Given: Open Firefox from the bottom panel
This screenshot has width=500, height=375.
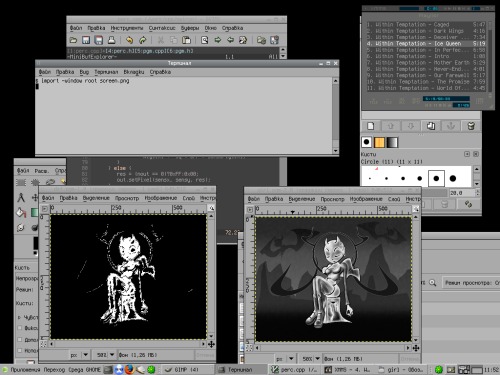Looking at the screenshot, I should (x=130, y=369).
